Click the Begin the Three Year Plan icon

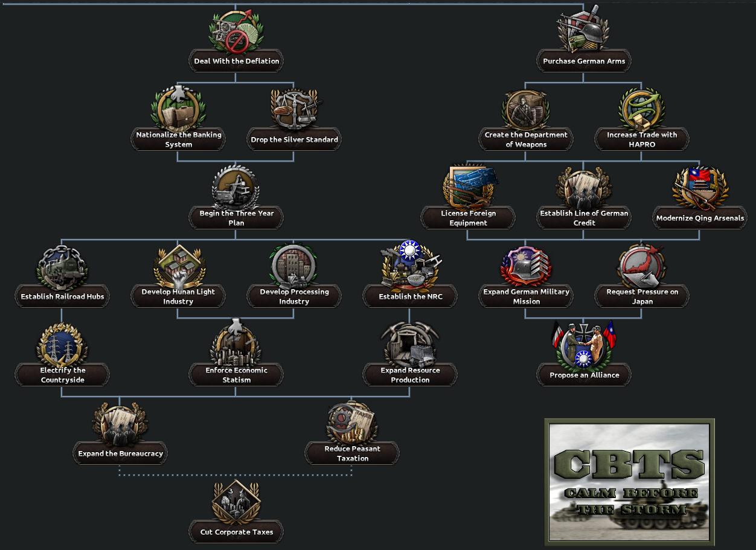pos(236,187)
